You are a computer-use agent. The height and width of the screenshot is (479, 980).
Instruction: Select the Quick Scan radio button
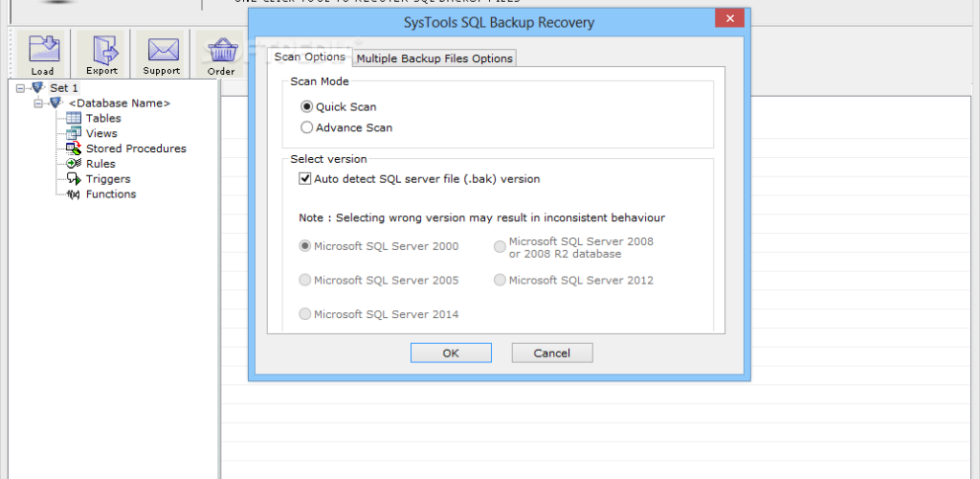coord(306,107)
